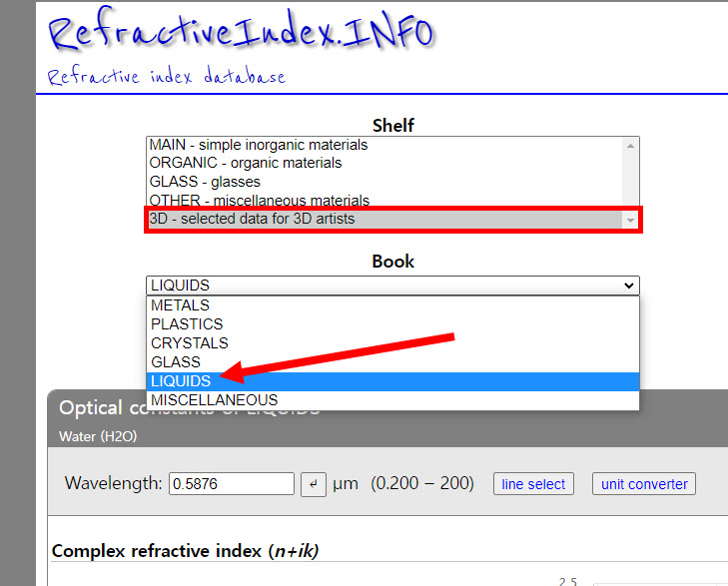
Task: Choose CRYSTALS from the Book list
Action: [x=392, y=342]
